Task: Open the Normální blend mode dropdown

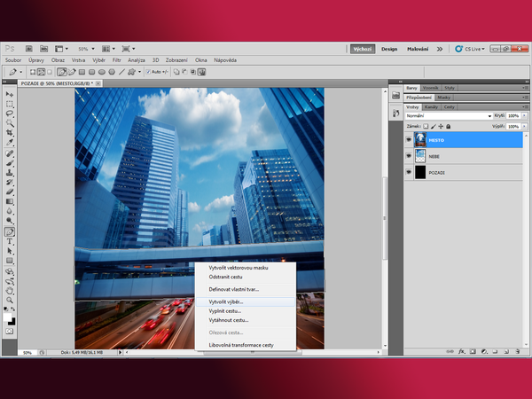Action: coord(448,116)
